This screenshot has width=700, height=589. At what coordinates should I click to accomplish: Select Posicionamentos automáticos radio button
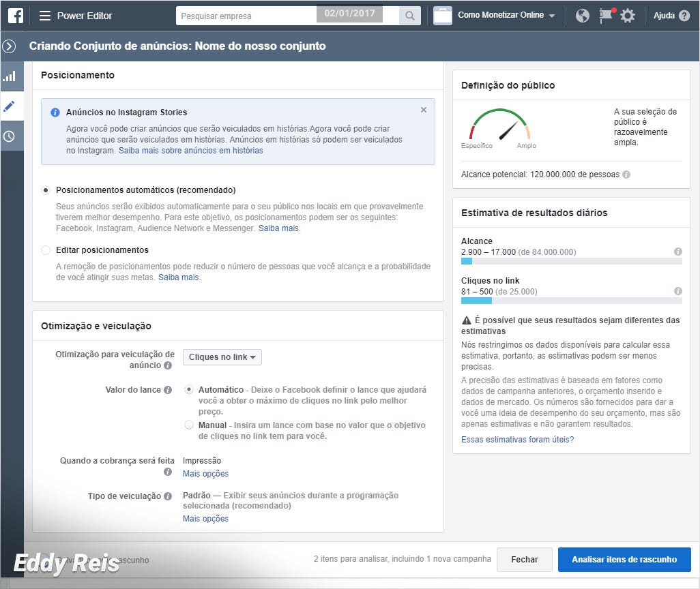[46, 190]
